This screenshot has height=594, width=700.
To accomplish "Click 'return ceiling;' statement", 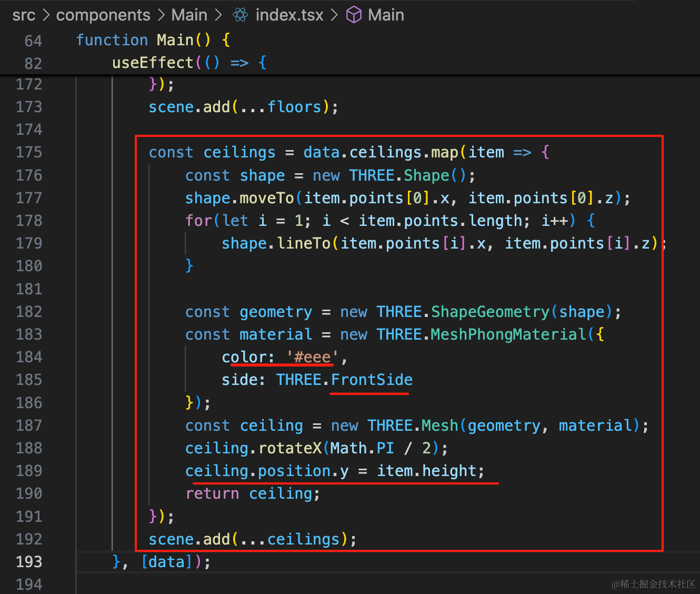I will point(253,493).
